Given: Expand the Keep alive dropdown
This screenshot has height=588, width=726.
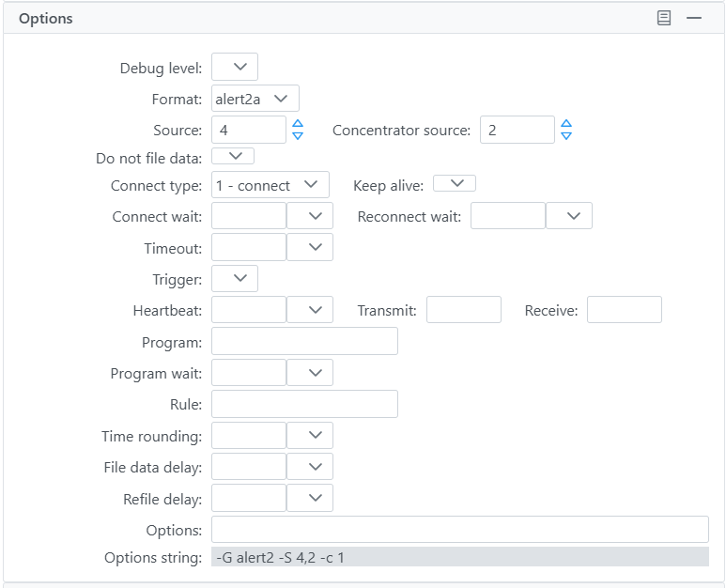Looking at the screenshot, I should point(455,183).
